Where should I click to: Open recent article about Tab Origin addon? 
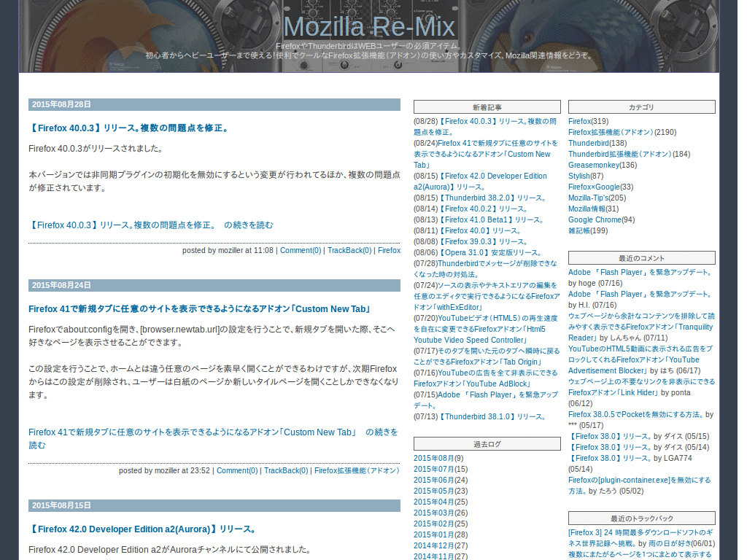coord(487,357)
